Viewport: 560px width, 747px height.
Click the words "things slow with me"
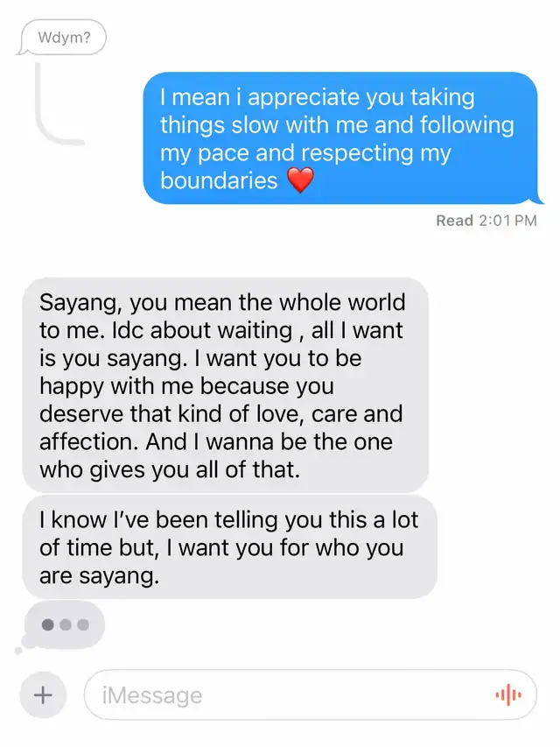tap(263, 125)
